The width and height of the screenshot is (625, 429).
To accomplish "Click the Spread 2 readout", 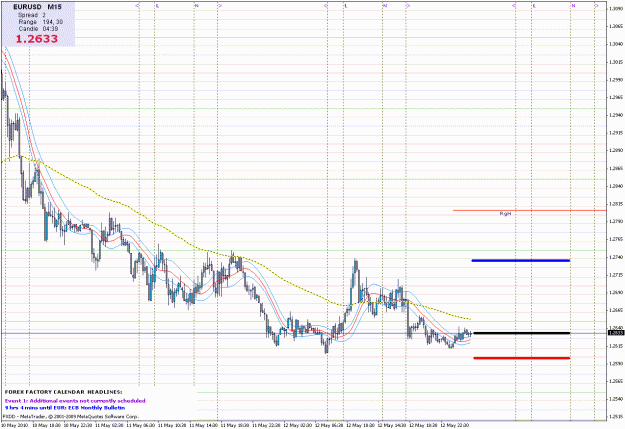I will coord(31,15).
